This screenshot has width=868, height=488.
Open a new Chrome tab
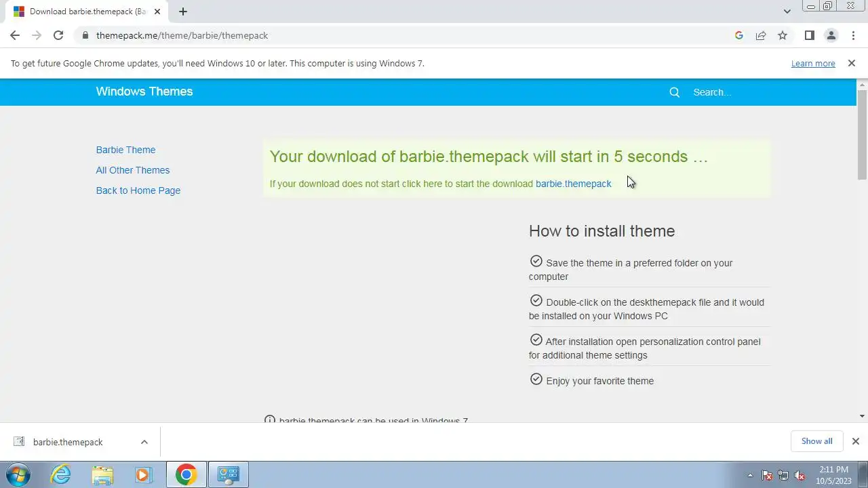(183, 12)
